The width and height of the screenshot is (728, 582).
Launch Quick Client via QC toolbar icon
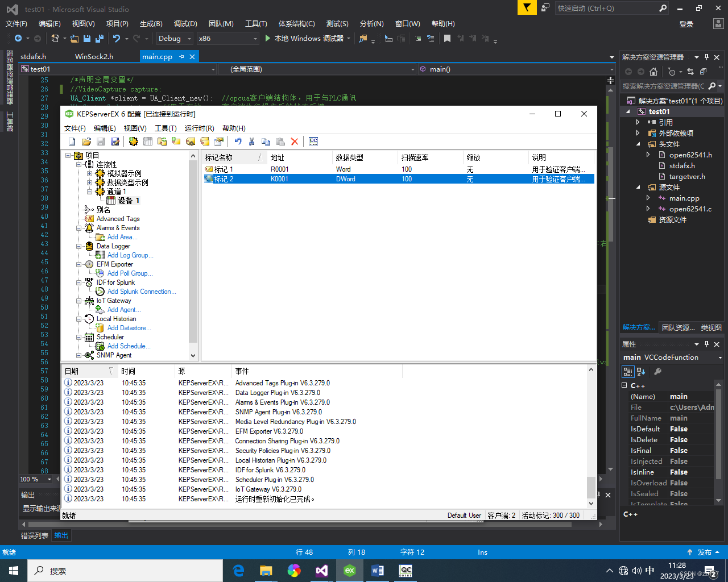[313, 142]
